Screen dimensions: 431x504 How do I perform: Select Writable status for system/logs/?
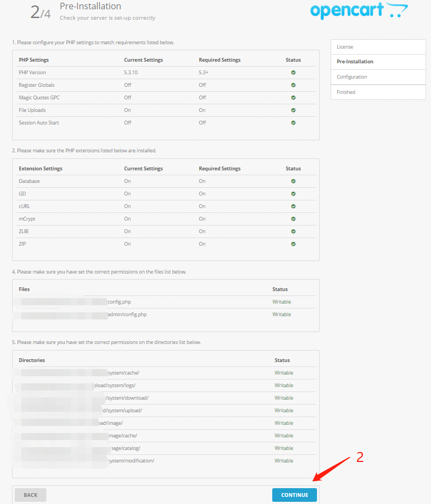click(284, 386)
